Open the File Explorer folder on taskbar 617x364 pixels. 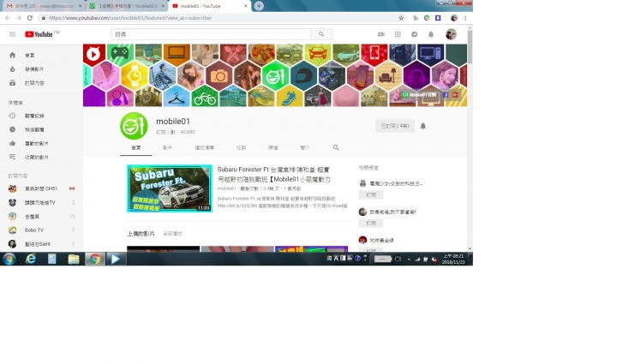73,259
